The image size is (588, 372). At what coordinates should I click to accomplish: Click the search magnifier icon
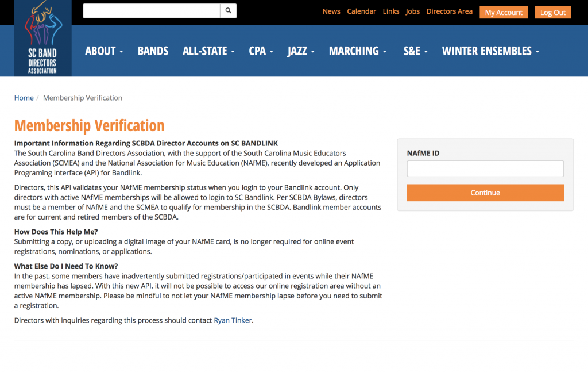[228, 10]
